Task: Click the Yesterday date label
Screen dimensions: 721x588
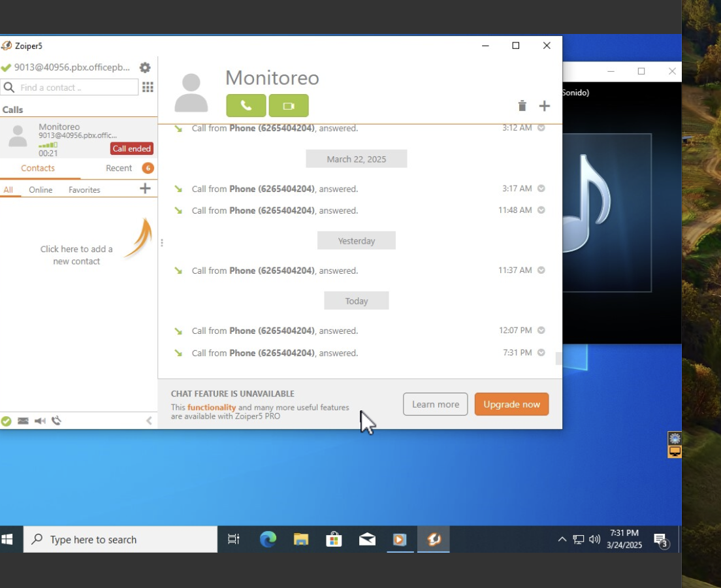Action: [357, 240]
